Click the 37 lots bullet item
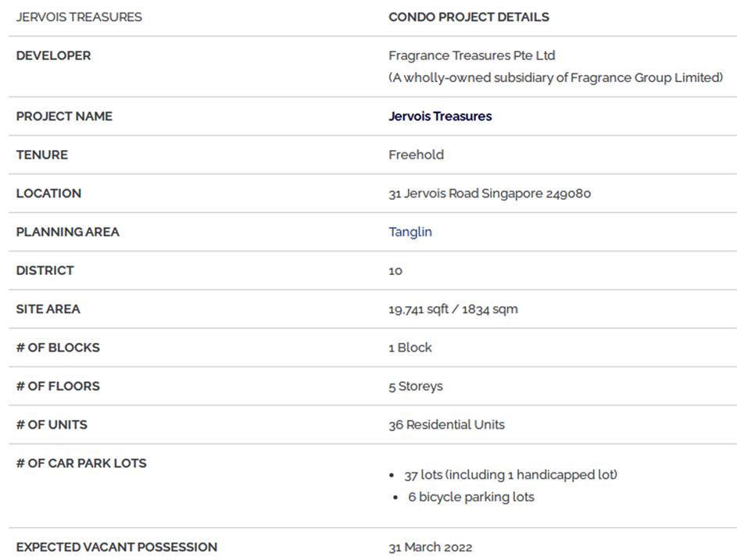 (510, 475)
